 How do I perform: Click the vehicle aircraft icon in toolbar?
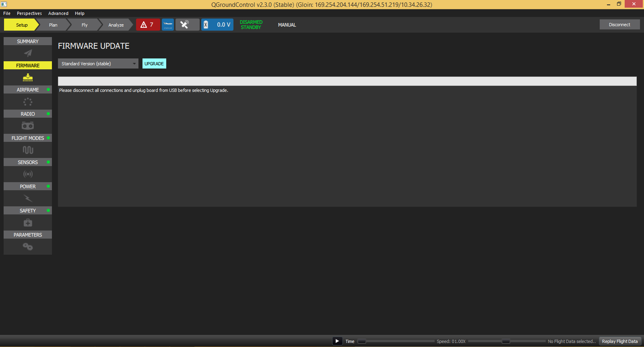pos(168,25)
